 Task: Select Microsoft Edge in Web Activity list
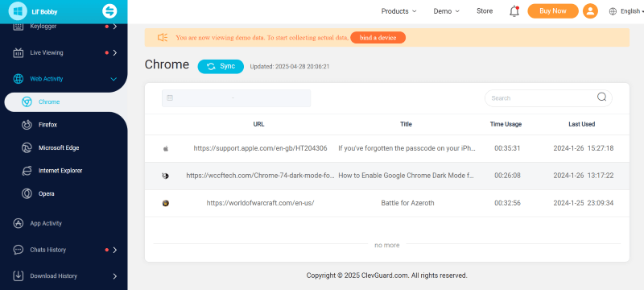pos(59,148)
